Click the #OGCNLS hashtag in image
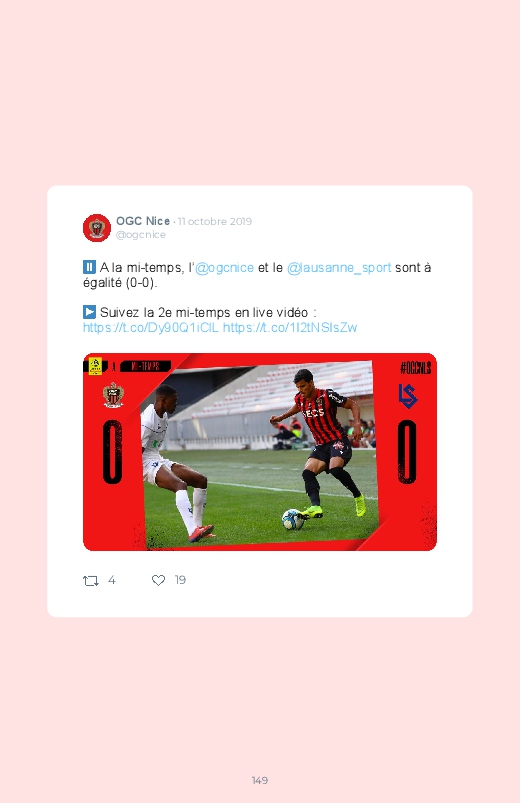 [x=415, y=368]
